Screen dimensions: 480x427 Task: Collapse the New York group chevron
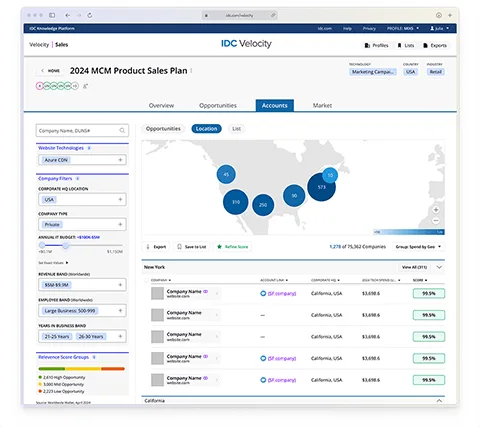pyautogui.click(x=439, y=267)
